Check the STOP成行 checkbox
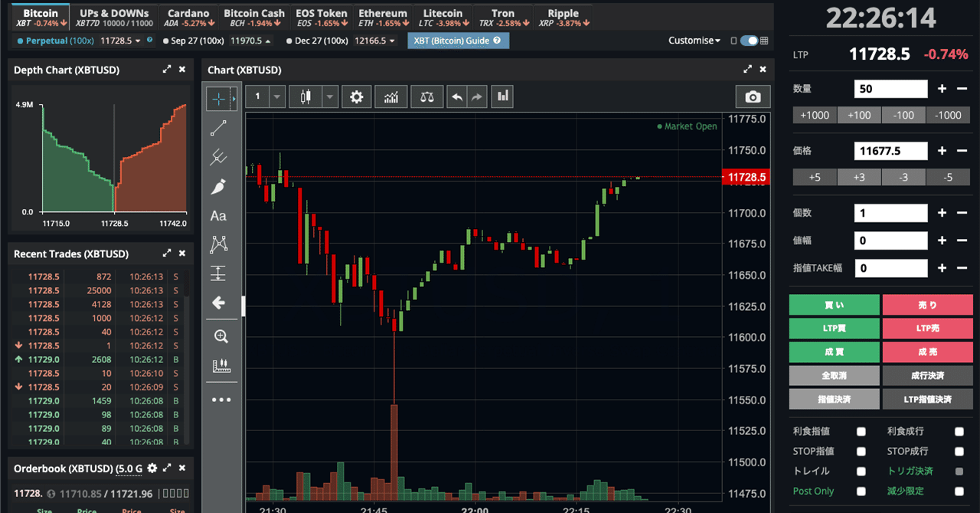The width and height of the screenshot is (980, 513). pyautogui.click(x=959, y=452)
